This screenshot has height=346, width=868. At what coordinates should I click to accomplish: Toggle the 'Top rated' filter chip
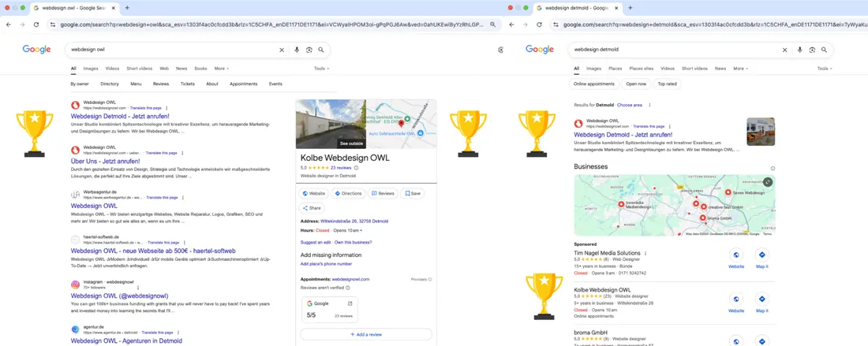pos(667,84)
